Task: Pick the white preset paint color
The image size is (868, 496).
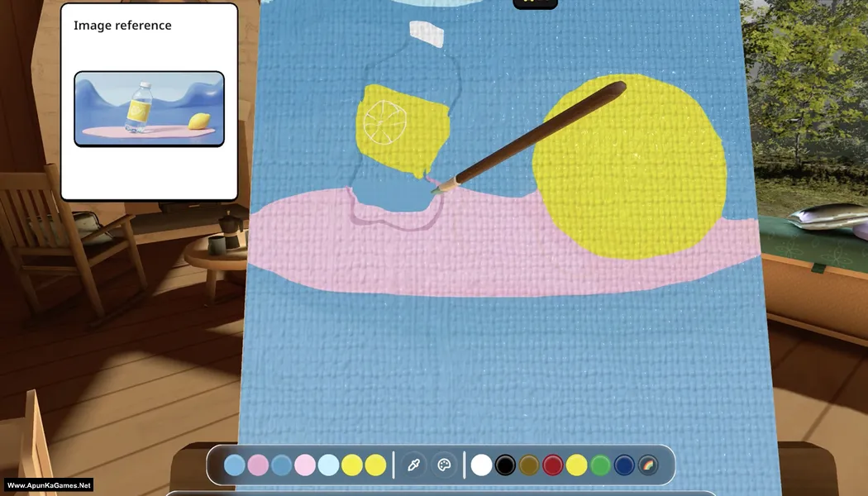Action: 481,465
